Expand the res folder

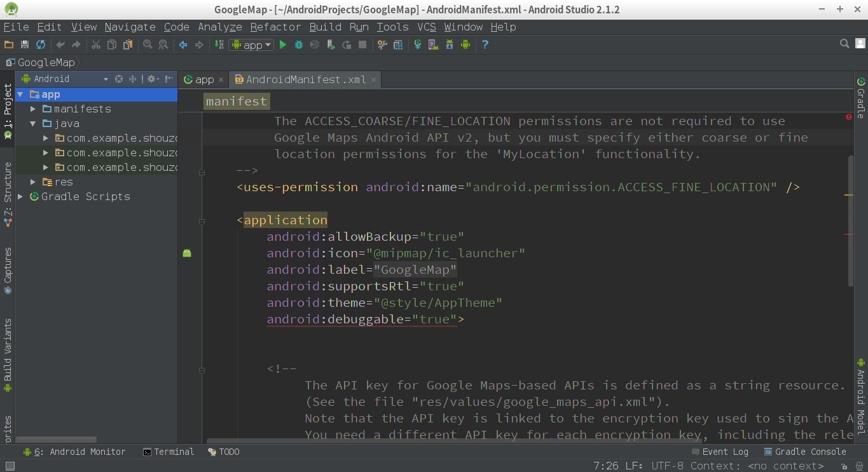pos(33,182)
